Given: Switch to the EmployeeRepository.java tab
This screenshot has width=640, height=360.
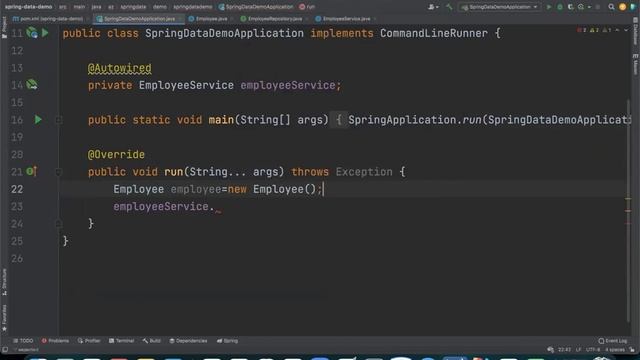Looking at the screenshot, I should 274,19.
